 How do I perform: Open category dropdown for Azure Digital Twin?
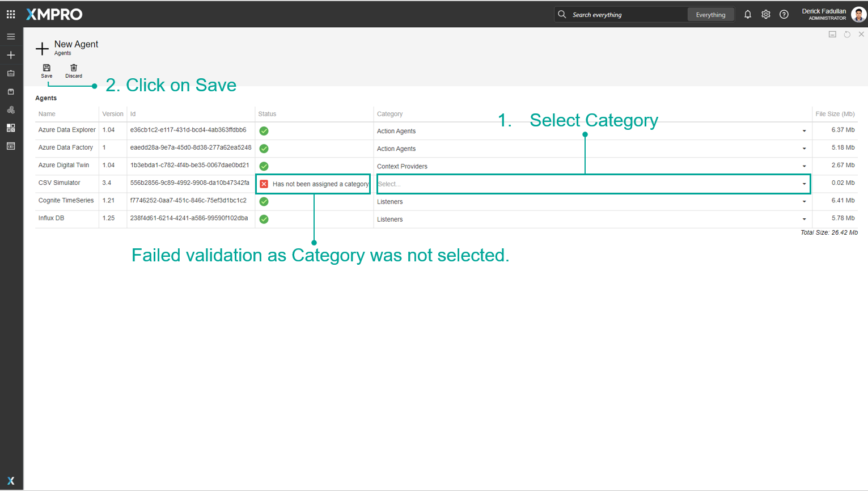[803, 166]
